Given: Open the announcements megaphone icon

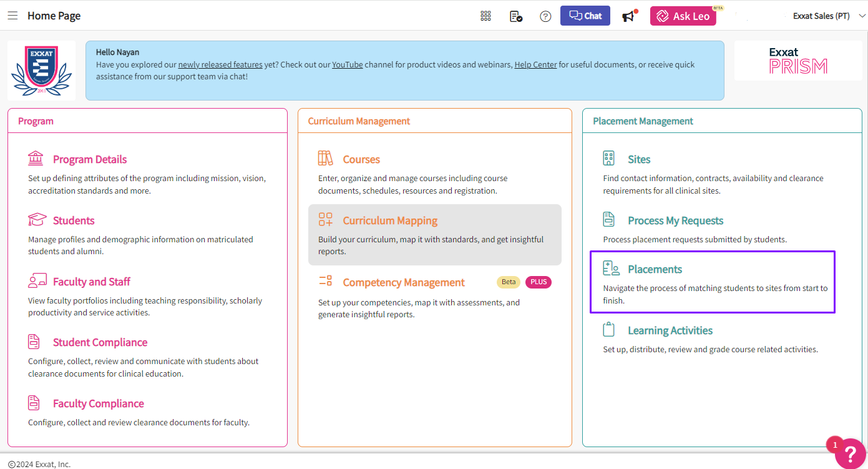Looking at the screenshot, I should click(628, 16).
